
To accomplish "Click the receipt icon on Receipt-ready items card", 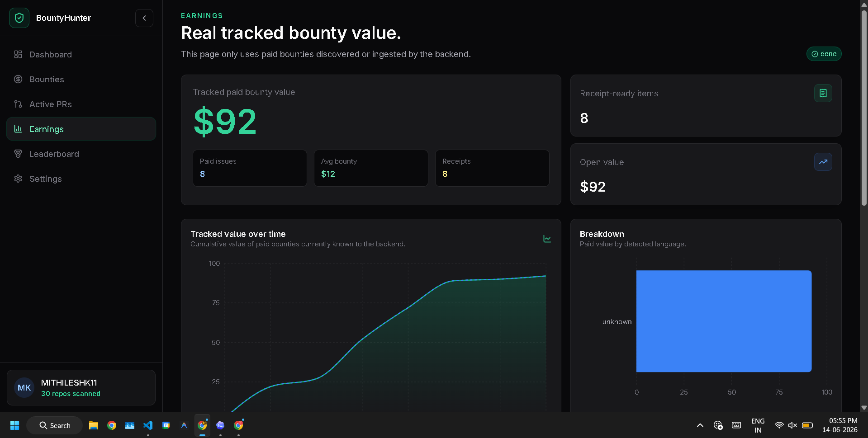I will [823, 93].
